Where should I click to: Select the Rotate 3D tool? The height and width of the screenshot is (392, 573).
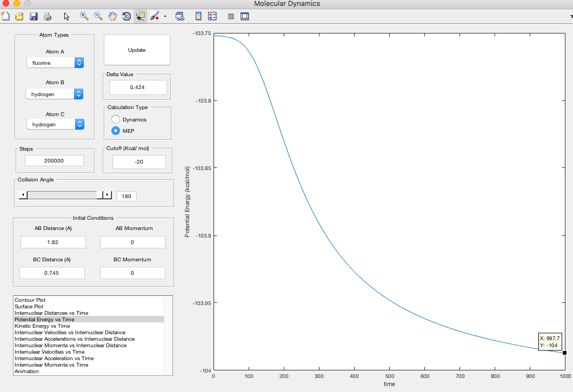[126, 16]
